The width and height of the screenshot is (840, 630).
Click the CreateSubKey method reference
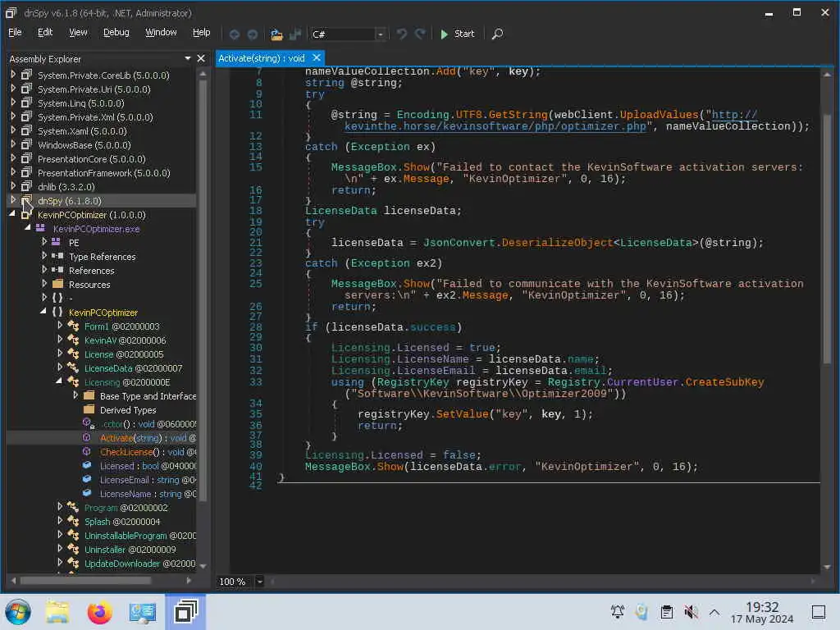(724, 382)
